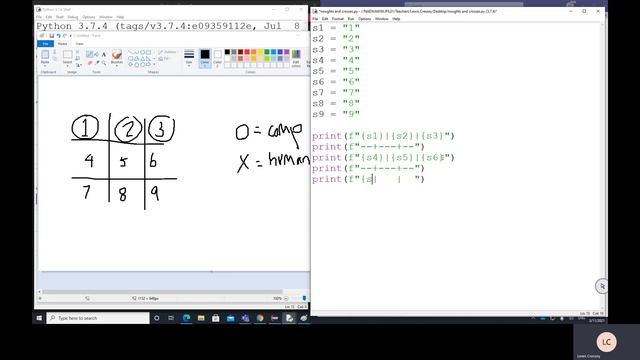This screenshot has height=360, width=640.
Task: Open Google Chrome from the taskbar
Action: (260, 318)
